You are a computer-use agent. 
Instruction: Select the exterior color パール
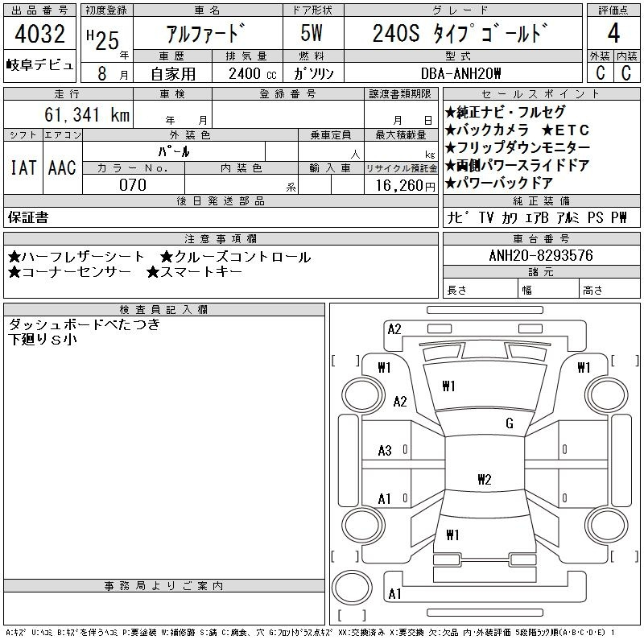[174, 151]
